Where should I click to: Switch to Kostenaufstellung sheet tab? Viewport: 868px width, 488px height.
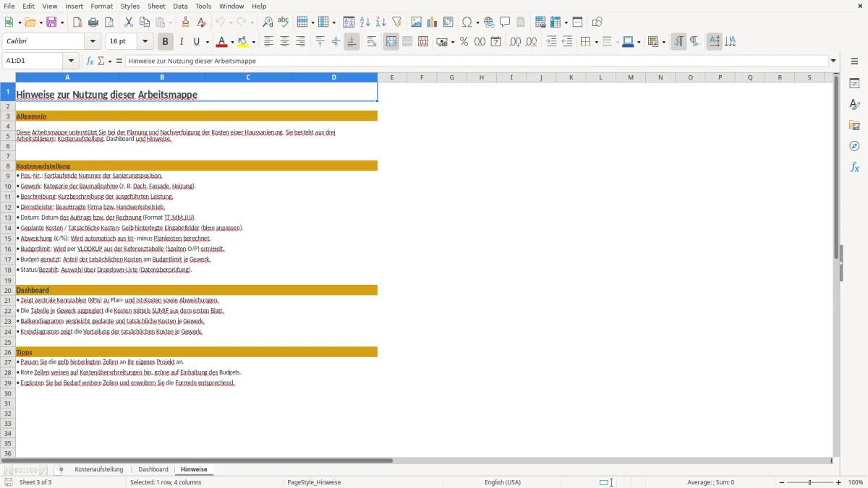coord(99,469)
